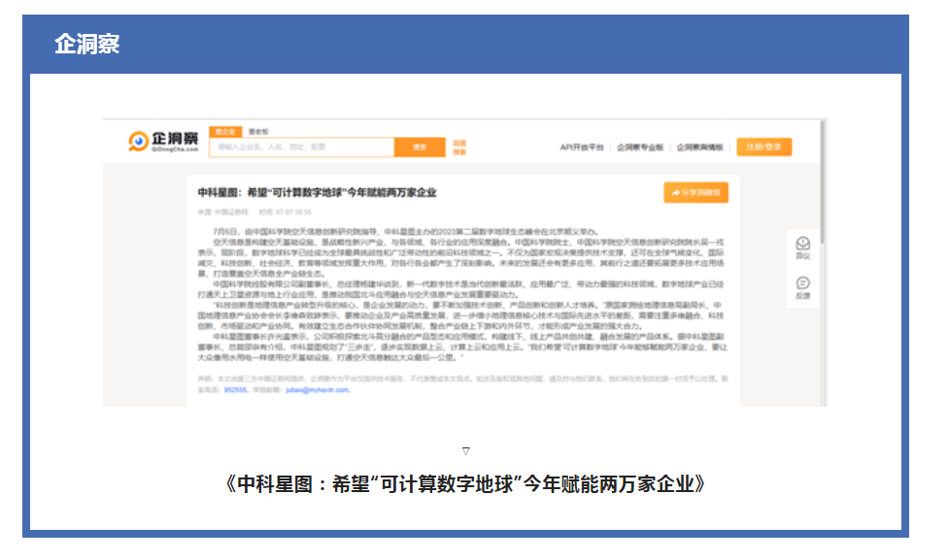This screenshot has height=560, width=948.
Task: Go to 企洞察专业版
Action: (639, 147)
